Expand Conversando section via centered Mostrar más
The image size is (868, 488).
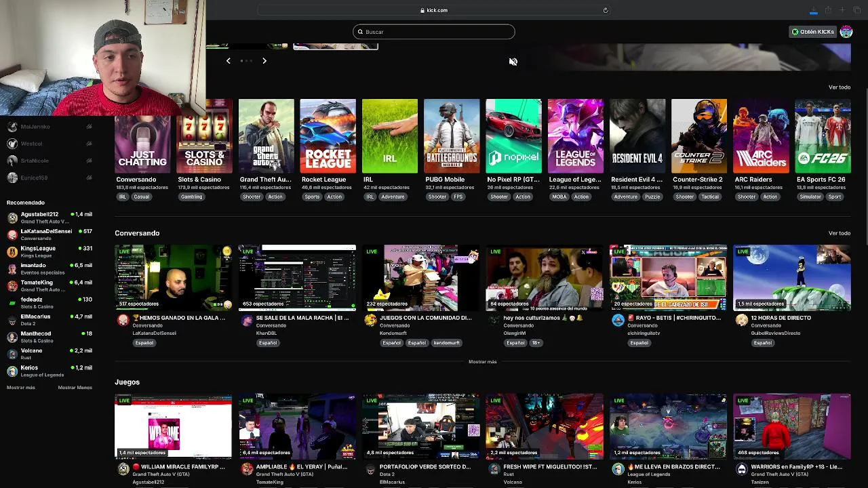(x=482, y=362)
